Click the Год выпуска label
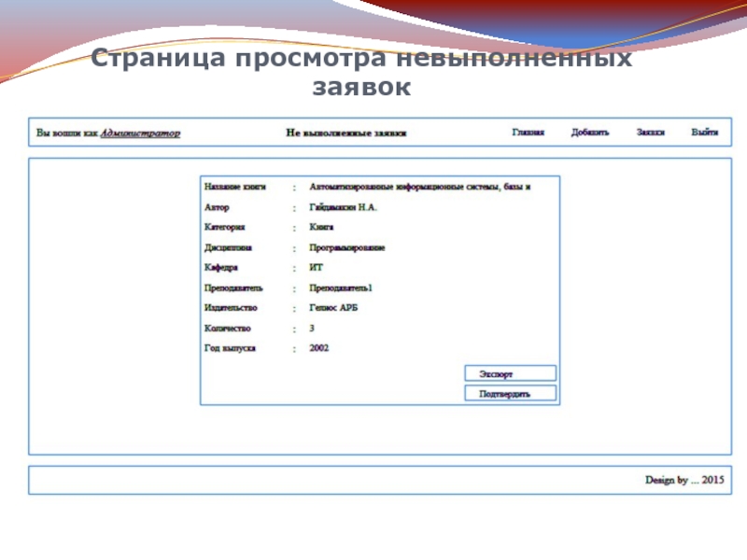747x560 pixels. click(x=230, y=348)
